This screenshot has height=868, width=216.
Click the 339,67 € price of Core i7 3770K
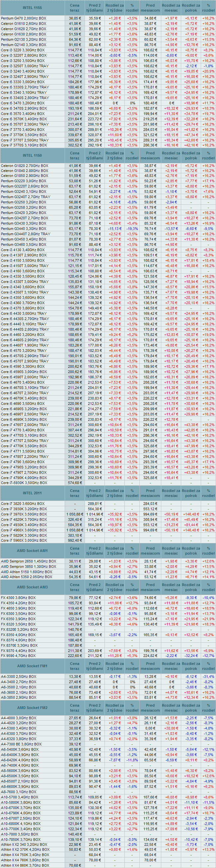tap(75, 135)
